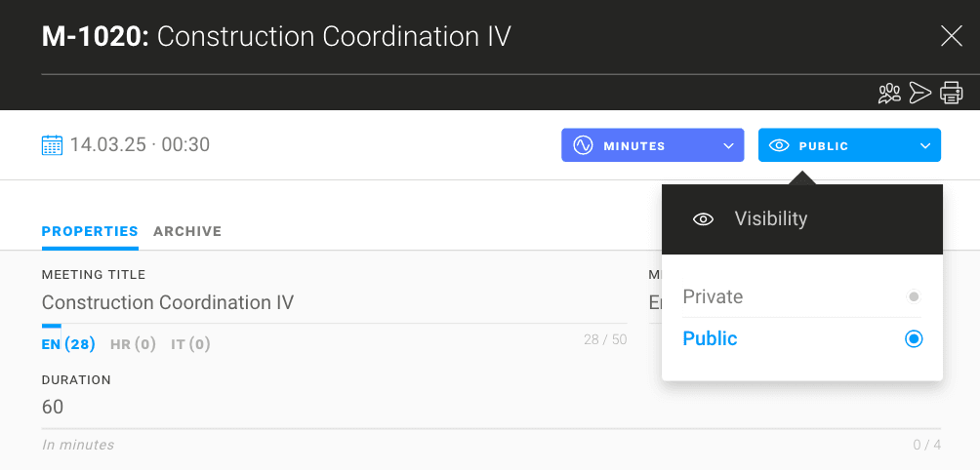This screenshot has height=470, width=980.
Task: Select the Public radio button
Action: coord(914,339)
